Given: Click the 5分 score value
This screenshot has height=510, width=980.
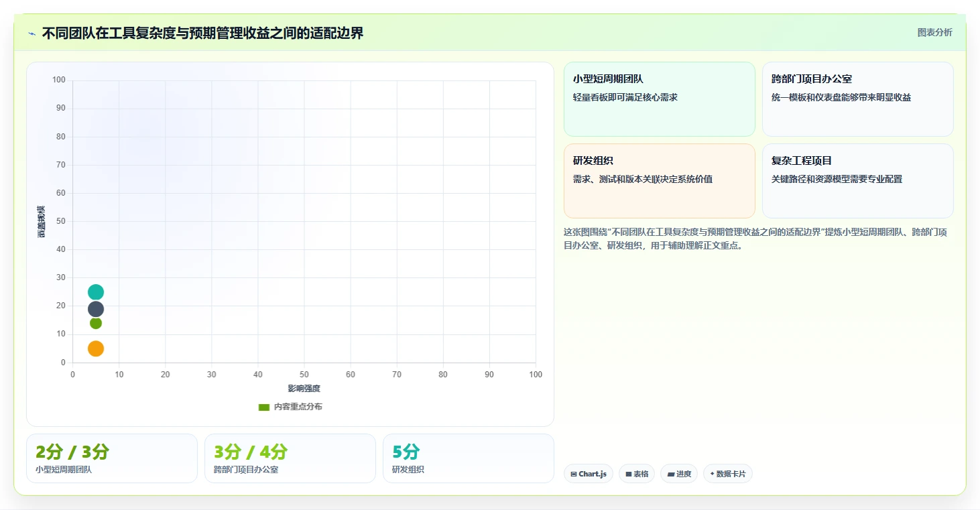Looking at the screenshot, I should click(x=406, y=452).
